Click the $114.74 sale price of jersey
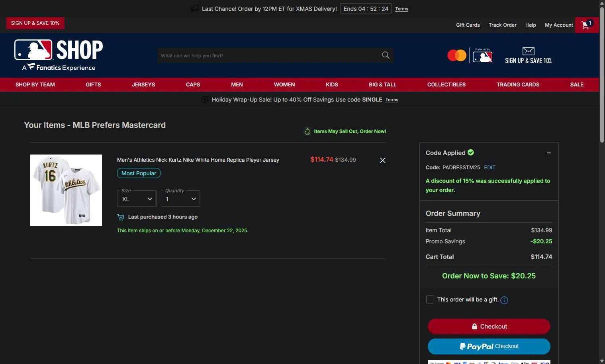605x364 pixels. click(321, 159)
